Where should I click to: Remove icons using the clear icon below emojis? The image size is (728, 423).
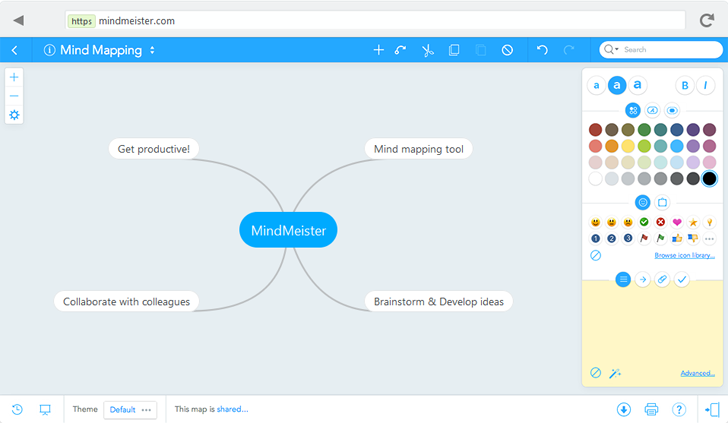(x=595, y=255)
